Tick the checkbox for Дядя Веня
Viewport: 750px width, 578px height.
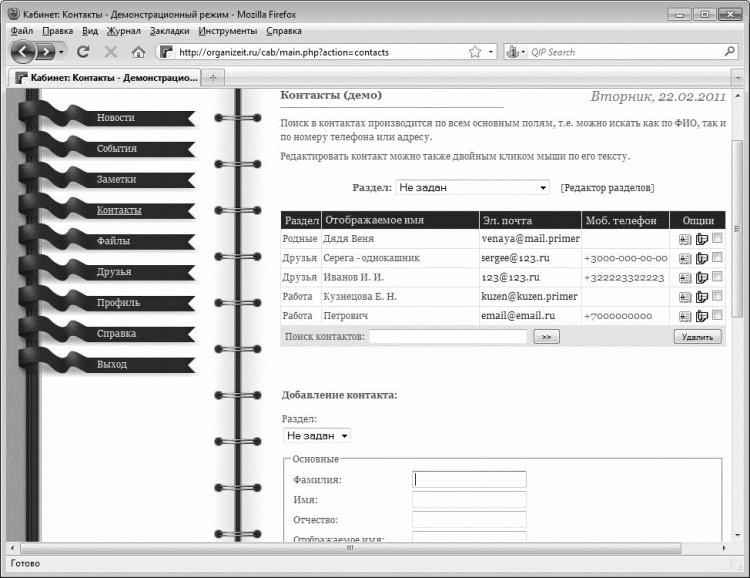click(x=717, y=238)
